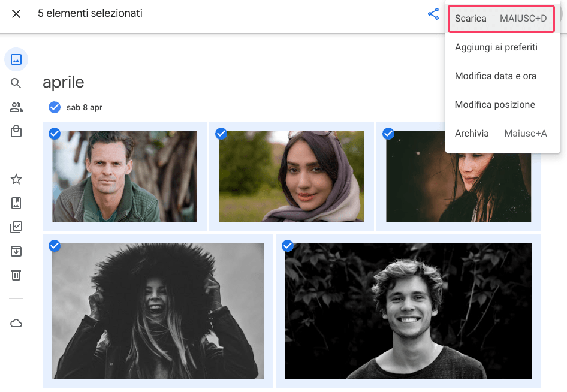The image size is (567, 392).
Task: Deselect the fur hood woman photo
Action: point(55,246)
